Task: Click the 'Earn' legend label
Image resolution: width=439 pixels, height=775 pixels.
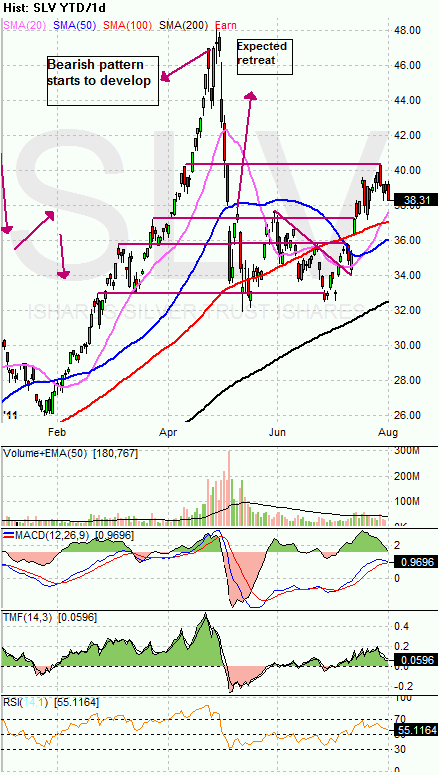Action: pos(227,25)
